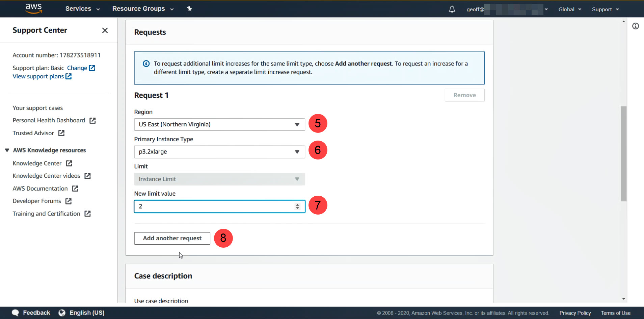Viewport: 644px width, 319px height.
Task: Expand the Region dropdown showing US East
Action: [219, 124]
